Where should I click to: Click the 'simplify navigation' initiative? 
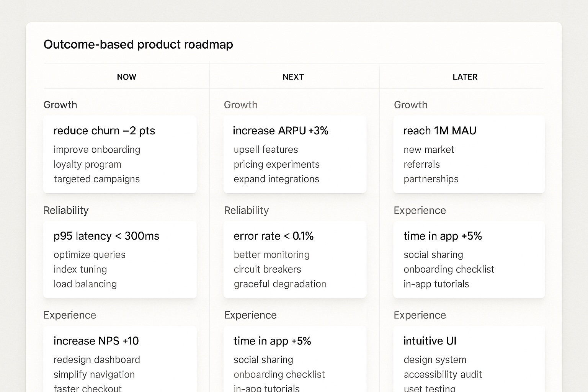(x=94, y=374)
